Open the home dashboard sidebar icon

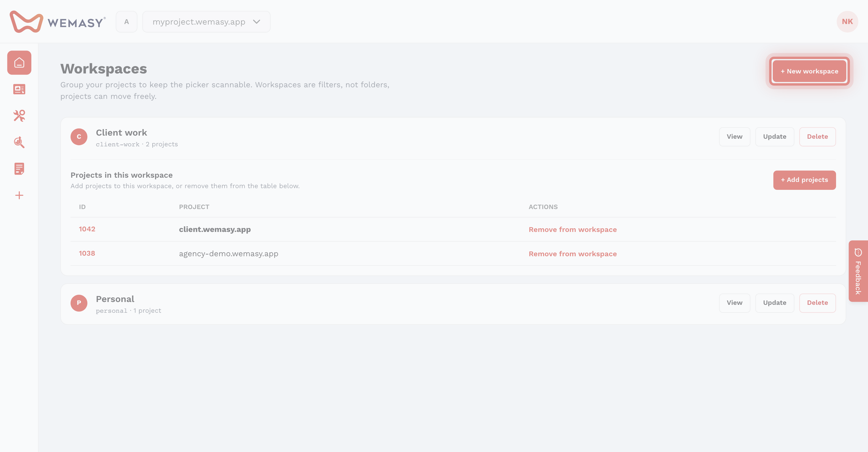point(19,63)
